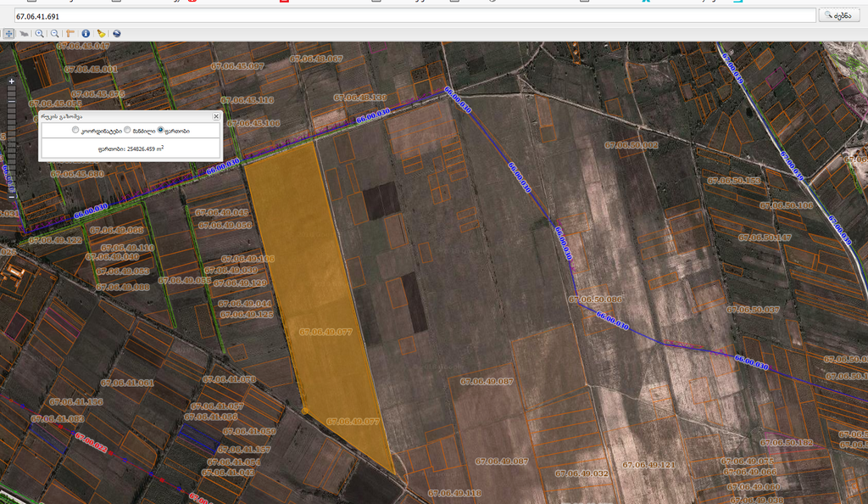
Task: Close the measurement popup window
Action: coord(216,116)
